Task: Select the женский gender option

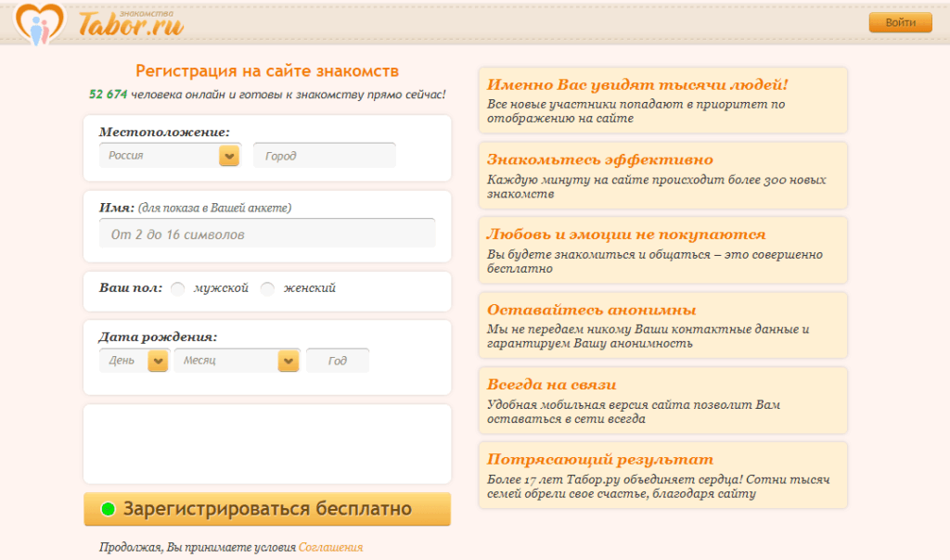Action: 267,288
